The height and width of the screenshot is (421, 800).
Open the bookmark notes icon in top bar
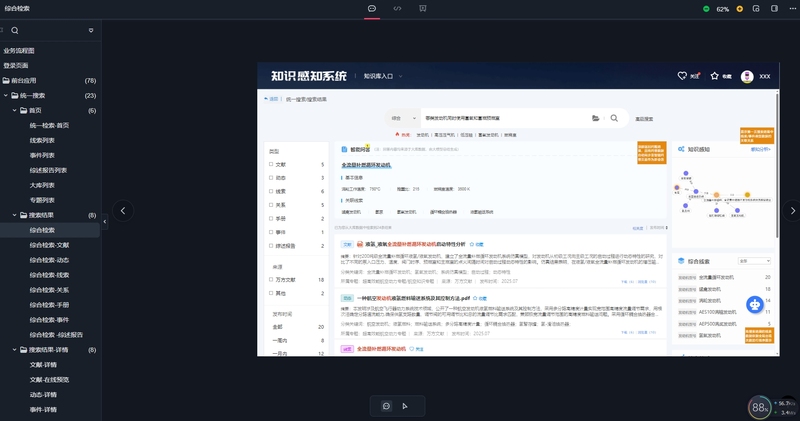pos(422,9)
